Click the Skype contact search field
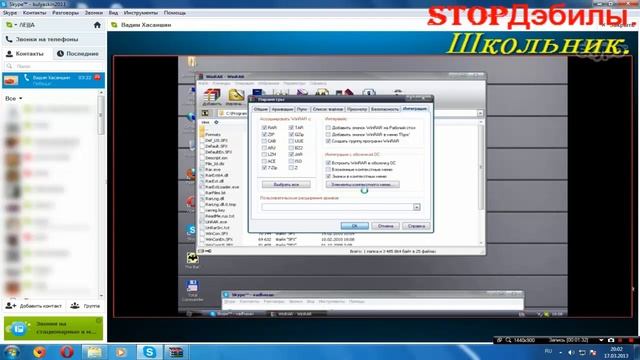Viewport: 640px width, 360px height. click(54, 66)
